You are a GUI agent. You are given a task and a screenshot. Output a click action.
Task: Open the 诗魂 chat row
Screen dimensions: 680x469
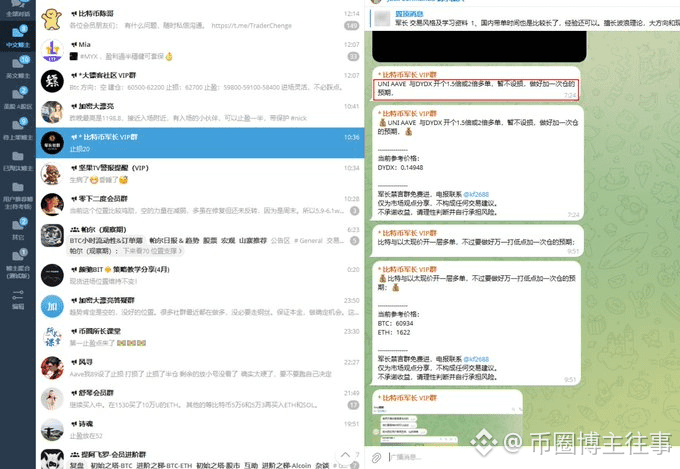tap(200, 430)
